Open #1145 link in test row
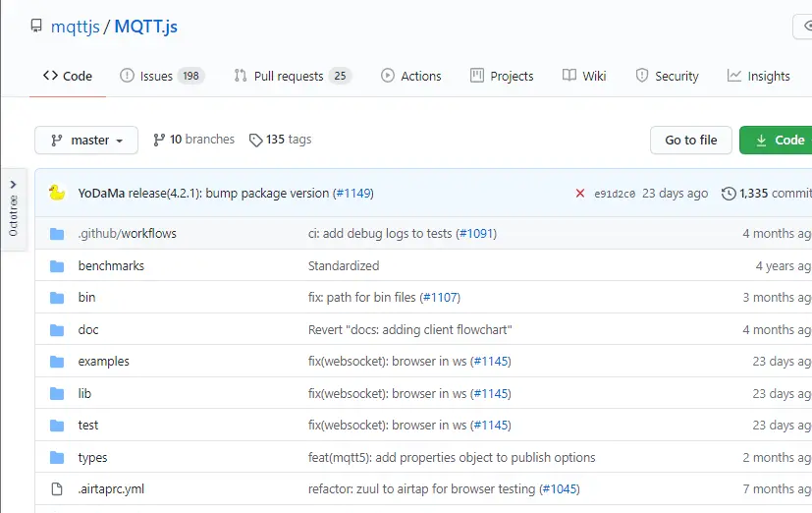Viewport: 812px width, 513px height. 491,426
